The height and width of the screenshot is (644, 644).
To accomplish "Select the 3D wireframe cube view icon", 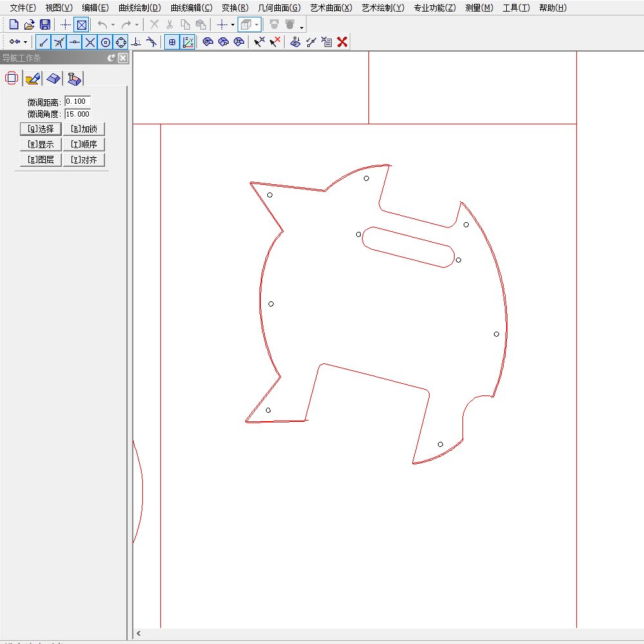I will [246, 24].
